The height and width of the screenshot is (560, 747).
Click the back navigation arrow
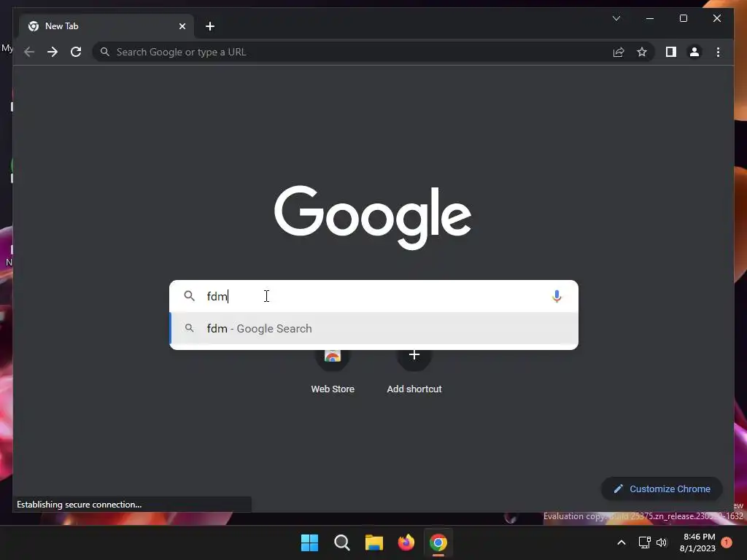(x=29, y=52)
